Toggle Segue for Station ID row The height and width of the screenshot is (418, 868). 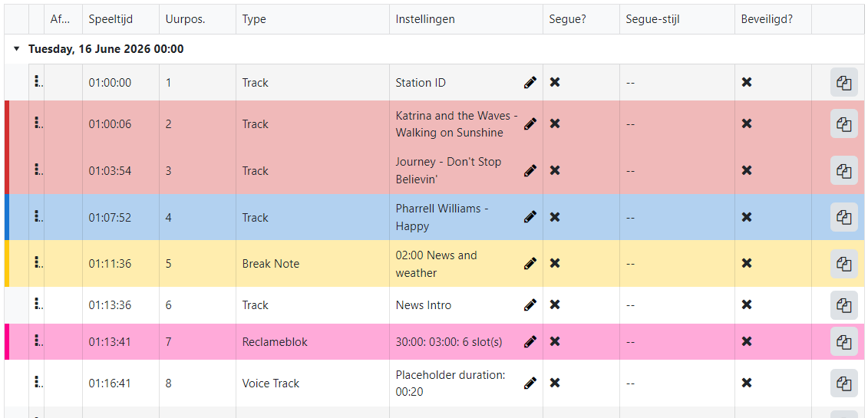(555, 82)
